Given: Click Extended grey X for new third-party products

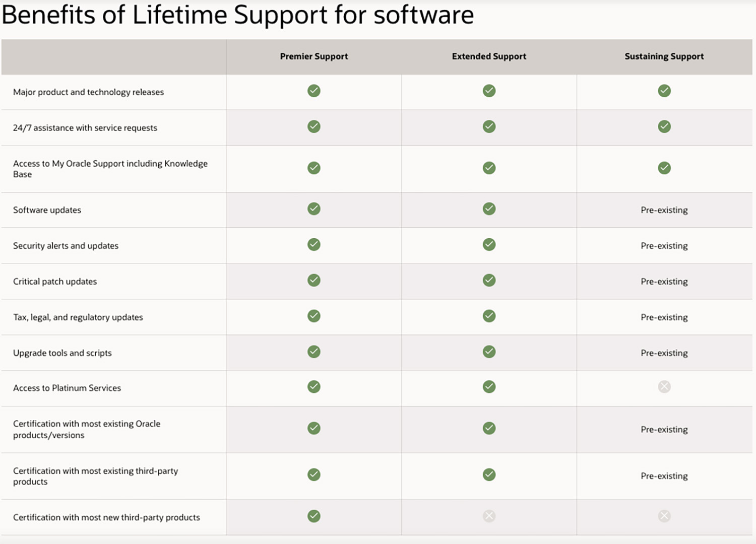Looking at the screenshot, I should coord(489,516).
